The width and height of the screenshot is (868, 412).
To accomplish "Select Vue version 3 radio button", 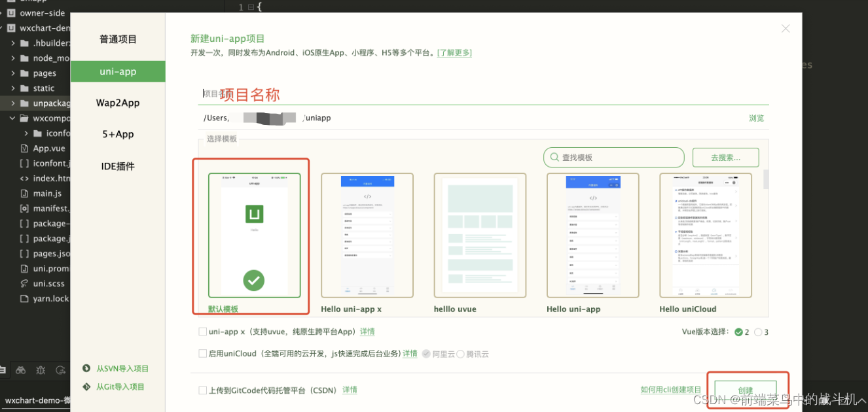I will pos(757,332).
